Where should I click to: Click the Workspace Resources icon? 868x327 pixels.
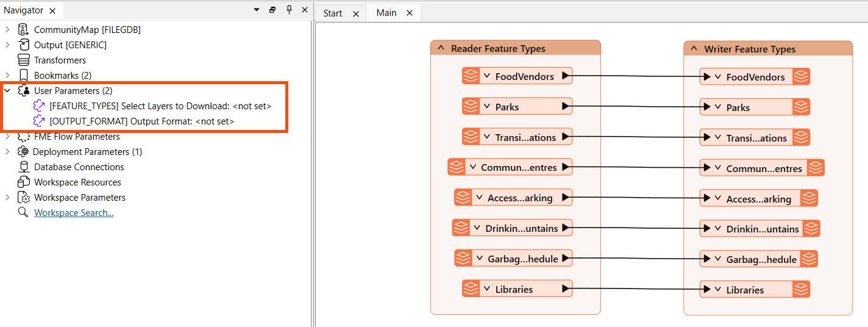coord(24,182)
